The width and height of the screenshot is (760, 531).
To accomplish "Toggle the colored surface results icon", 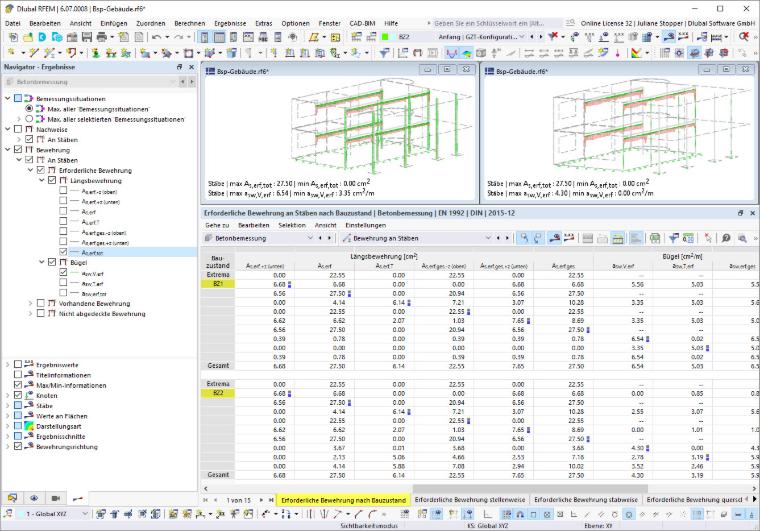I will [466, 53].
